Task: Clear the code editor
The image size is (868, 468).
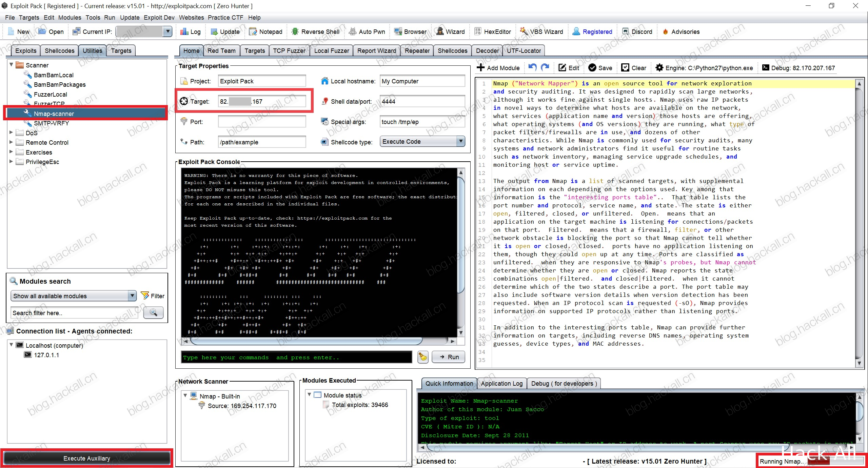Action: 633,68
